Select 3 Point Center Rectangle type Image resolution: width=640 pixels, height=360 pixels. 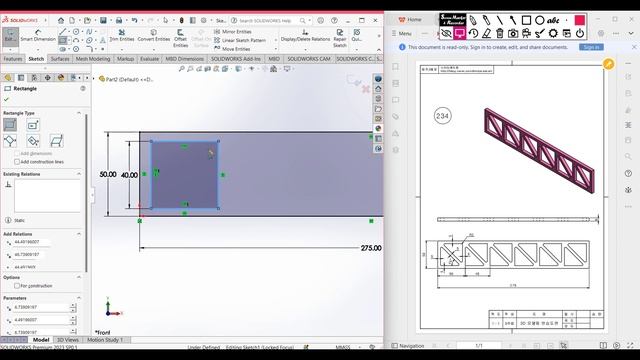[x=33, y=141]
